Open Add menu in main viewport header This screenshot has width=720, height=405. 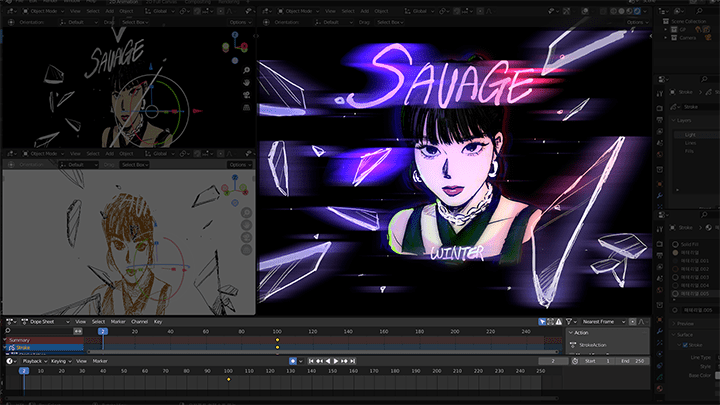click(x=365, y=11)
